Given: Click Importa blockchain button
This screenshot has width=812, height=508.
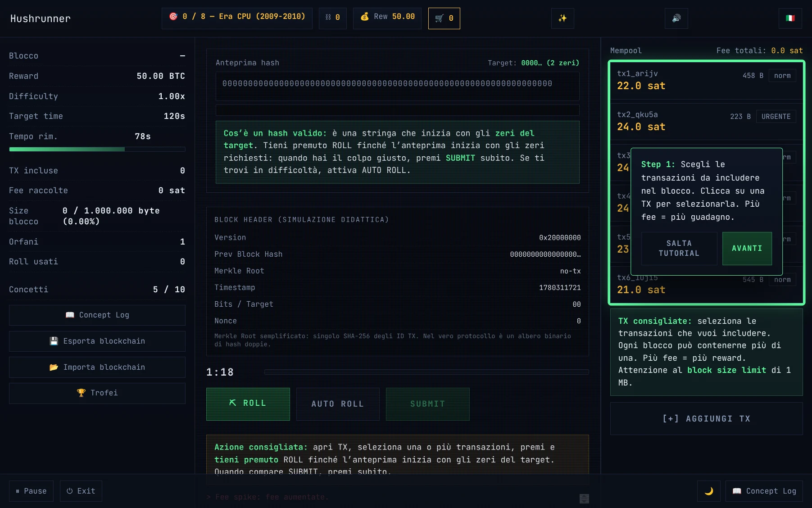Looking at the screenshot, I should coord(97,367).
